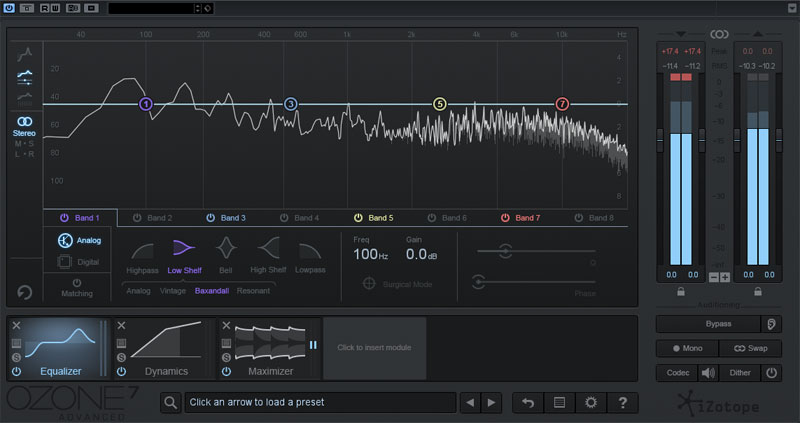Open the host preset name field
This screenshot has width=800, height=423.
(x=152, y=8)
